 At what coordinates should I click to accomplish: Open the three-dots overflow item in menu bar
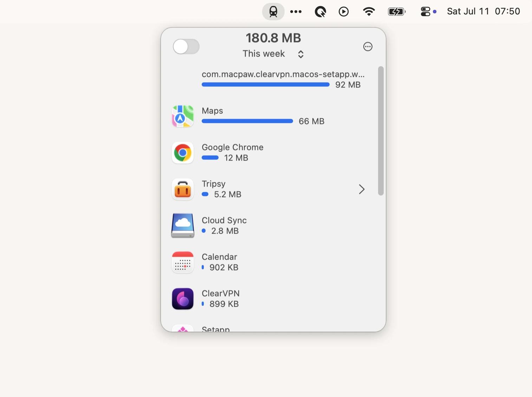coord(296,12)
